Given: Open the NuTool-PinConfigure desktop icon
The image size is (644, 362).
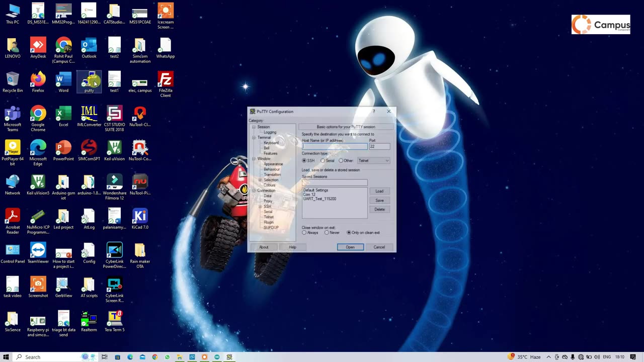Looking at the screenshot, I should point(140,185).
